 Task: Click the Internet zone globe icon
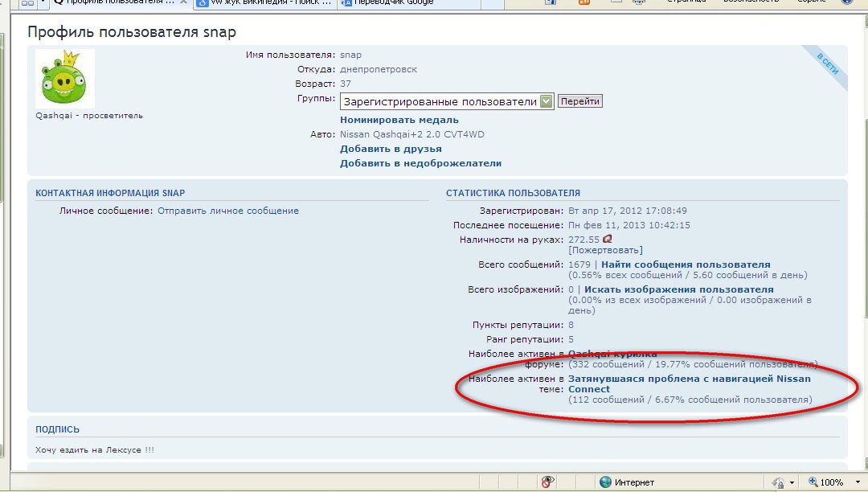(x=606, y=482)
